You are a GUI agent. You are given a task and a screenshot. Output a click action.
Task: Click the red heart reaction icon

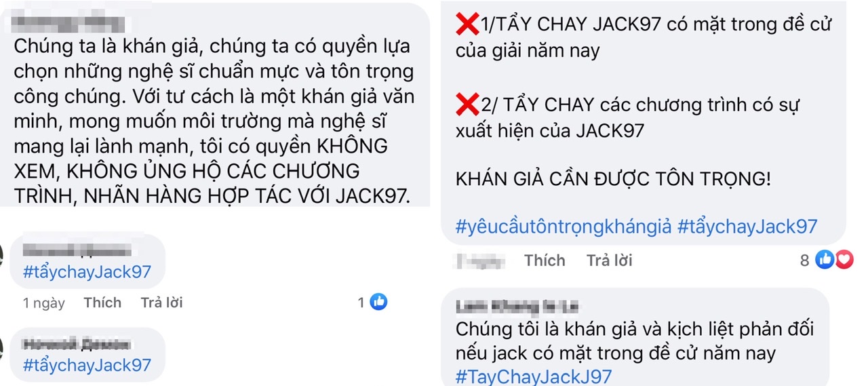tap(844, 260)
